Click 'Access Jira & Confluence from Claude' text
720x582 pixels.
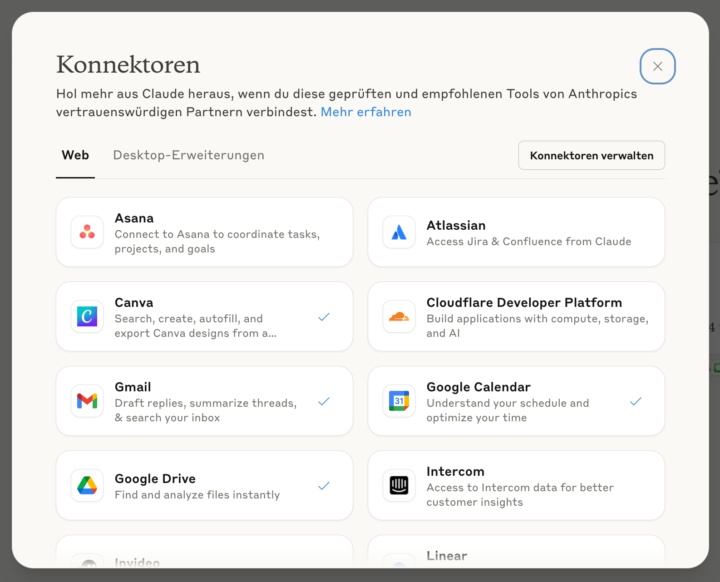click(529, 242)
